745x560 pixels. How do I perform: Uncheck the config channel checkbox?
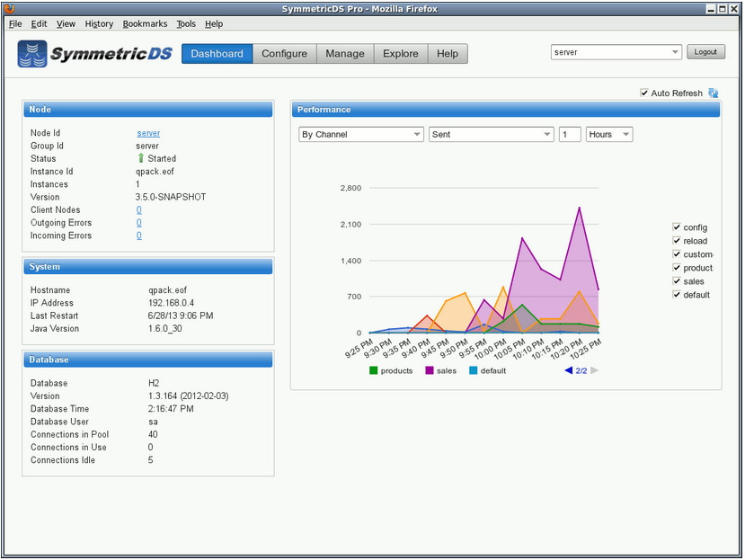pyautogui.click(x=677, y=227)
